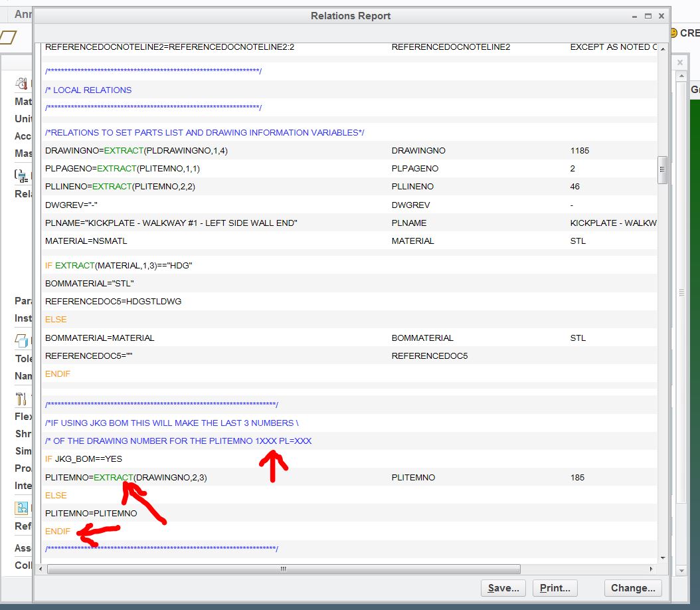Select the PLNAME="KICKPLATE - WALKWAY #1" relation
The image size is (700, 610).
(x=171, y=223)
